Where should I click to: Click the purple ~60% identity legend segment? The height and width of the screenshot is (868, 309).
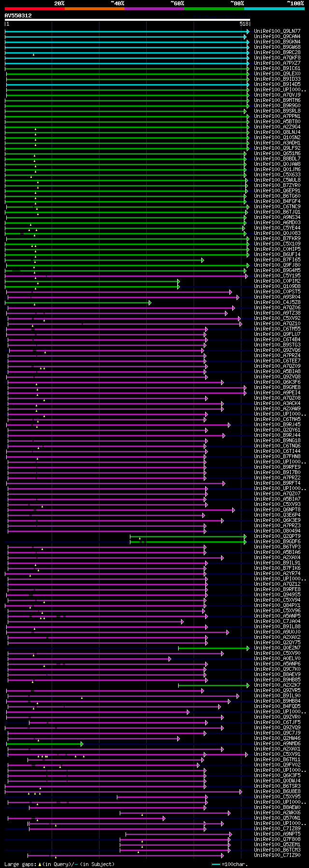(x=154, y=9)
